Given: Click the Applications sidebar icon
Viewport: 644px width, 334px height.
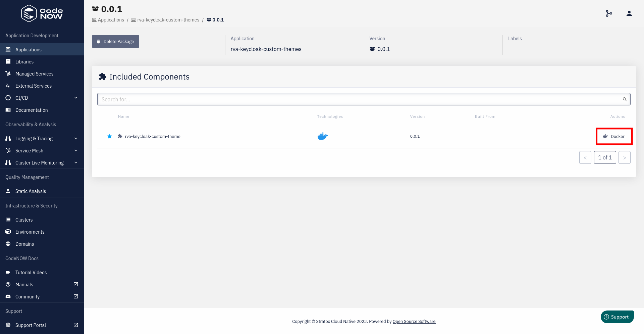Looking at the screenshot, I should (x=8, y=49).
